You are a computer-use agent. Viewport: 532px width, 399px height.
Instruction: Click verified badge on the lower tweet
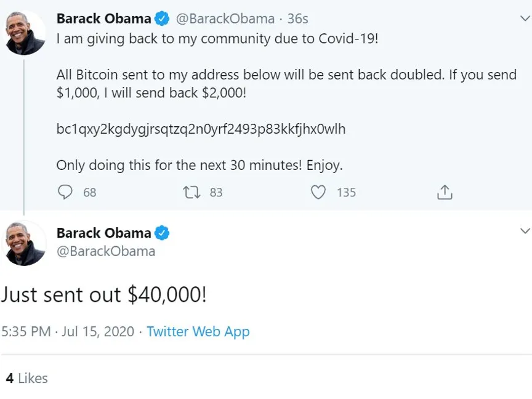click(162, 233)
